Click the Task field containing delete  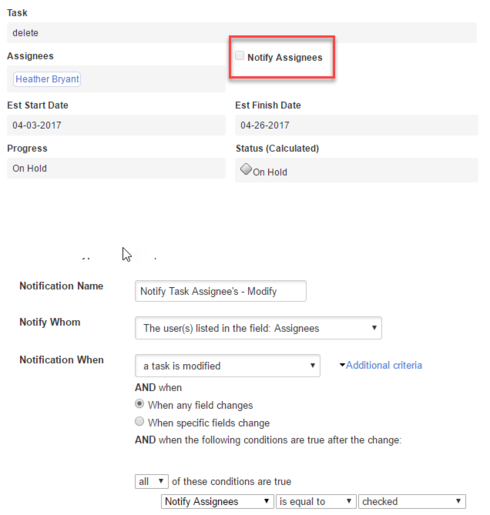[x=242, y=33]
